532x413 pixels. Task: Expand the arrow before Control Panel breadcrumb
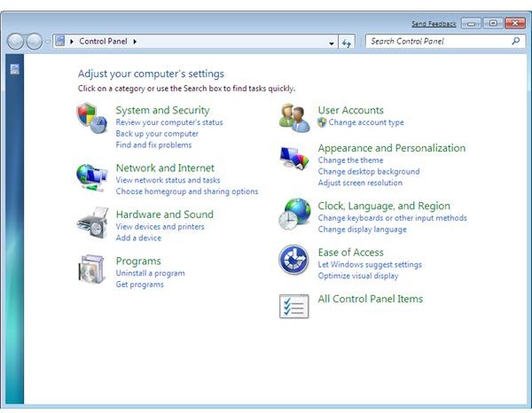coord(72,42)
